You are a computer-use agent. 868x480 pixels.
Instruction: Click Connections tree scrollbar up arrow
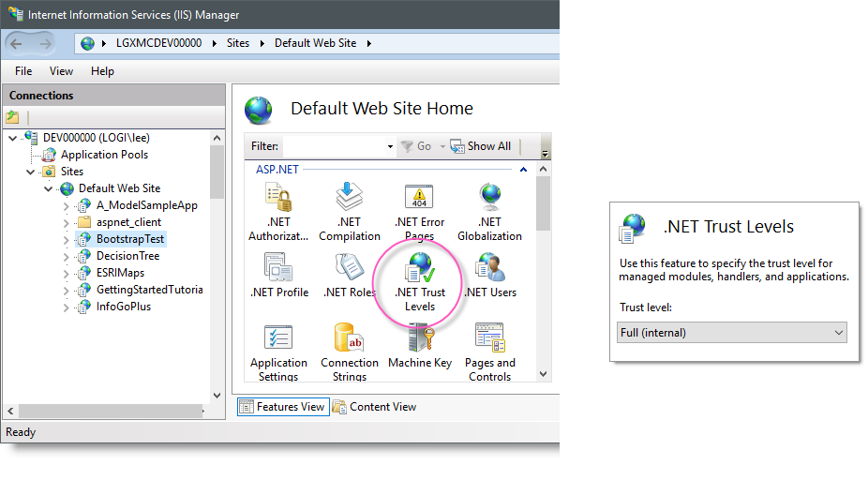tap(217, 138)
